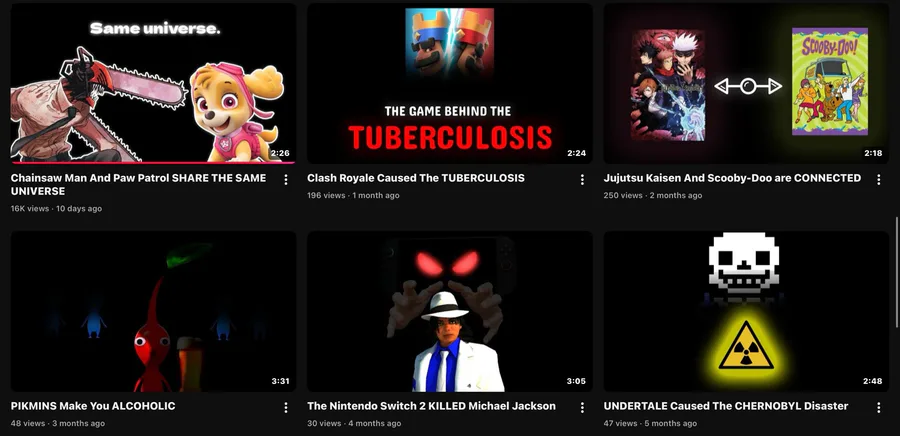The width and height of the screenshot is (900, 436).
Task: Click the red watch progress bar on first thumbnail
Action: 153,163
